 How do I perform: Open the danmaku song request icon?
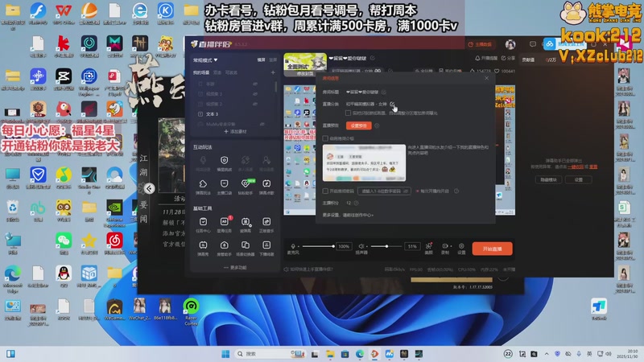tap(266, 187)
